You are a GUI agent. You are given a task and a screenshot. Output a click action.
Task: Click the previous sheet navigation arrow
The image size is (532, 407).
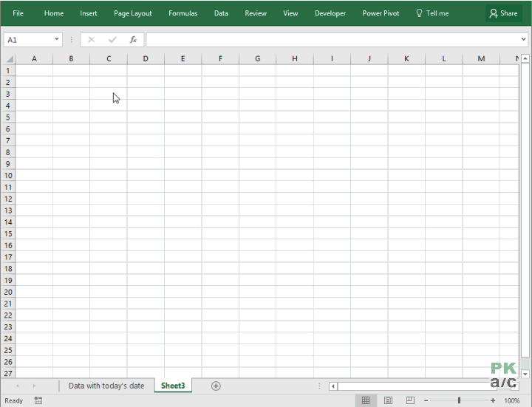pyautogui.click(x=18, y=386)
